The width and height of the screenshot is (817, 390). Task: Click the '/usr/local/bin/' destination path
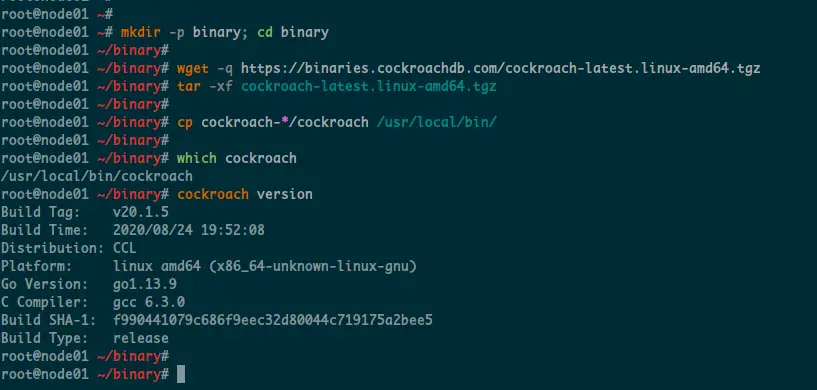[437, 123]
